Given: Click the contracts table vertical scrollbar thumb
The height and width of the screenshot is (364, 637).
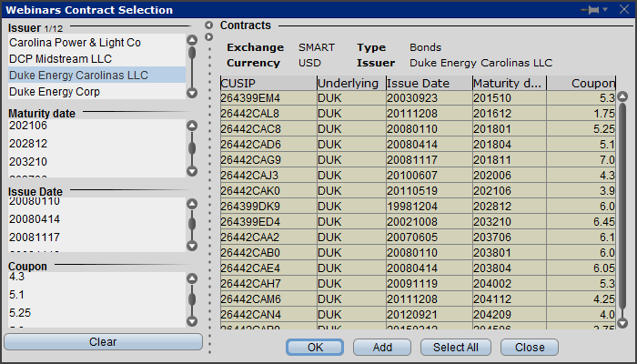Looking at the screenshot, I should tap(622, 205).
